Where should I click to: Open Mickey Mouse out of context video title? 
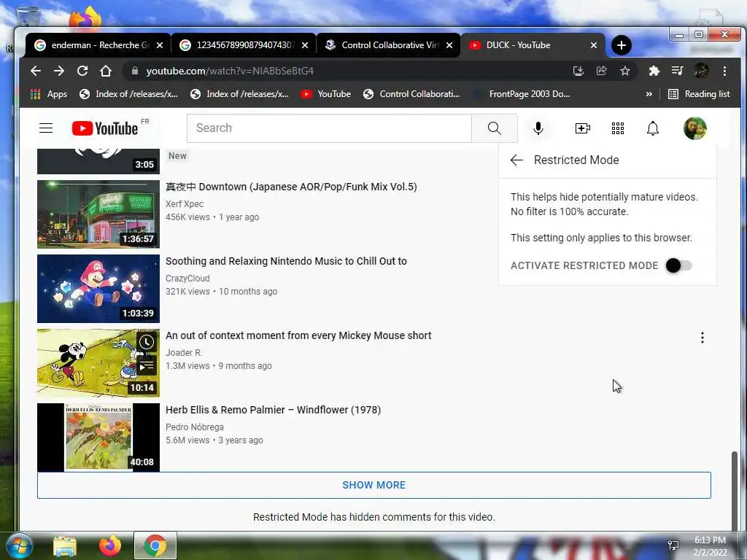(298, 335)
